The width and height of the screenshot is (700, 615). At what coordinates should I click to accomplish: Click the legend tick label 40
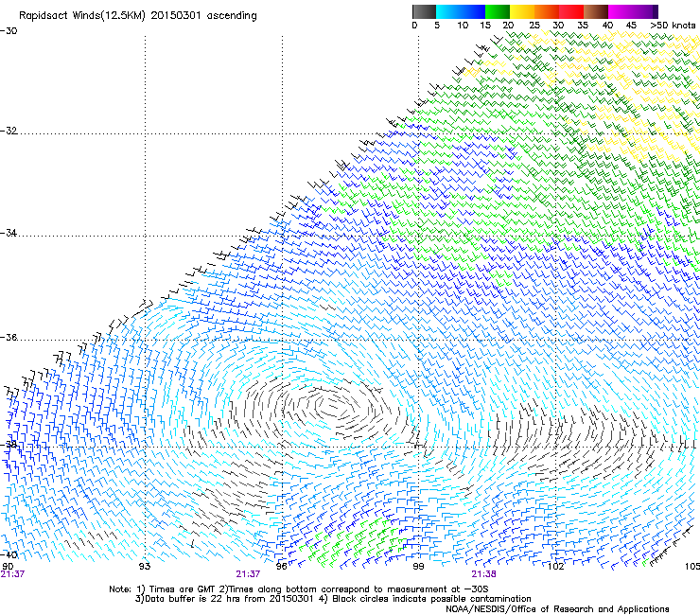607,26
